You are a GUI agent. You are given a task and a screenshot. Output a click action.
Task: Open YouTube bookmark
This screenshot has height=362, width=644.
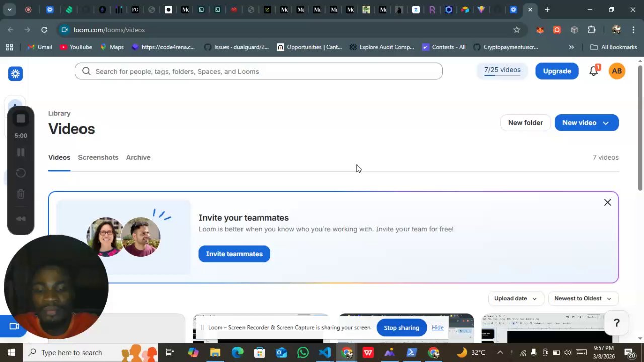click(75, 47)
